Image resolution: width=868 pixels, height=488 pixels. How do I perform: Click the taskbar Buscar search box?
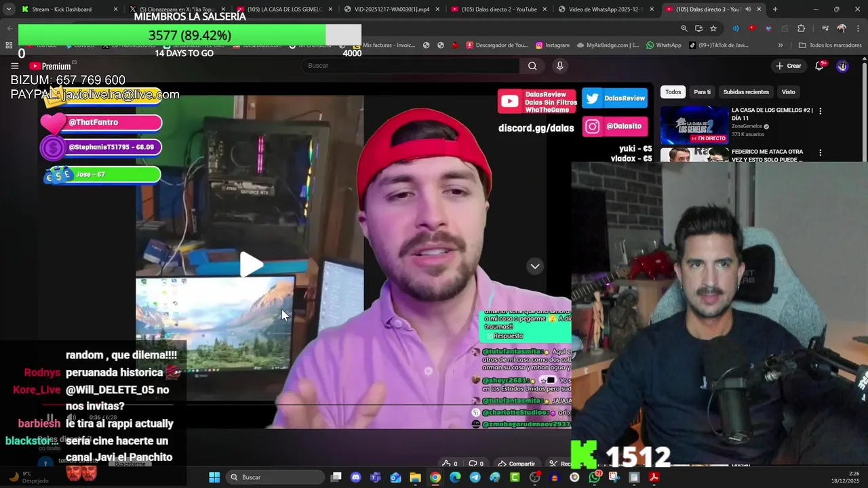(275, 477)
